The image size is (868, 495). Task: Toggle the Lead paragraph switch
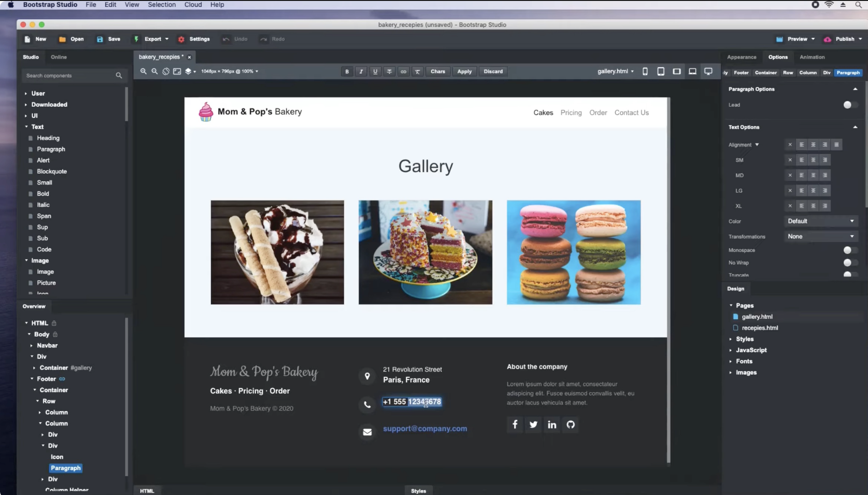[850, 105]
